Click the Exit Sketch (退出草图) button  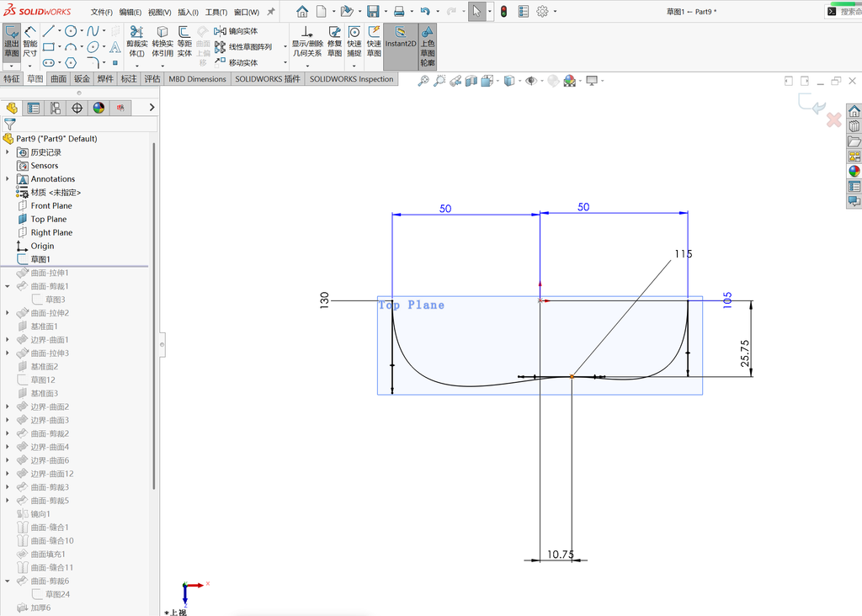click(x=12, y=42)
